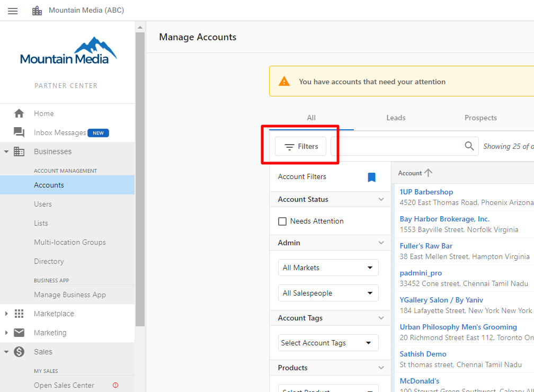Select Accounts in the sidebar

67,185
